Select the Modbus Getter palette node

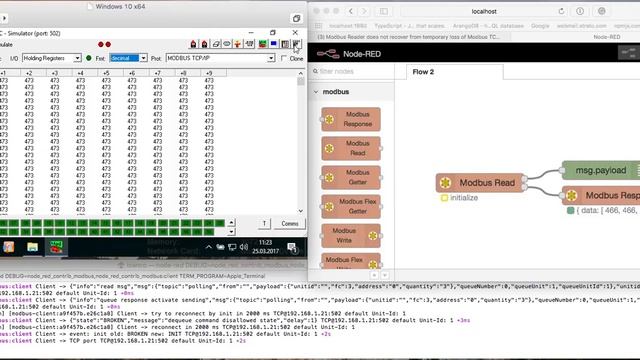[x=351, y=178]
